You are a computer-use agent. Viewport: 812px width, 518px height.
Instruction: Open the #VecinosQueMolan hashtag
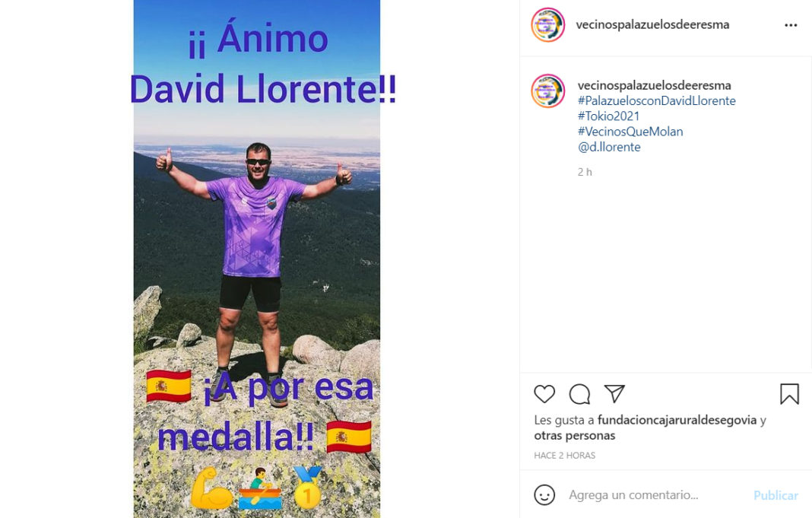(x=630, y=132)
